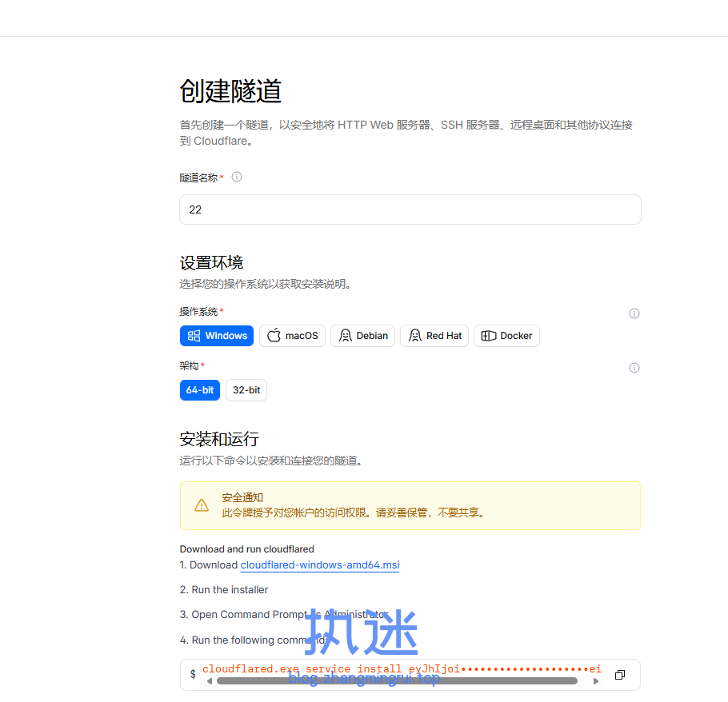Image resolution: width=728 pixels, height=702 pixels.
Task: Click the 创建隧道 page heading
Action: coord(230,91)
